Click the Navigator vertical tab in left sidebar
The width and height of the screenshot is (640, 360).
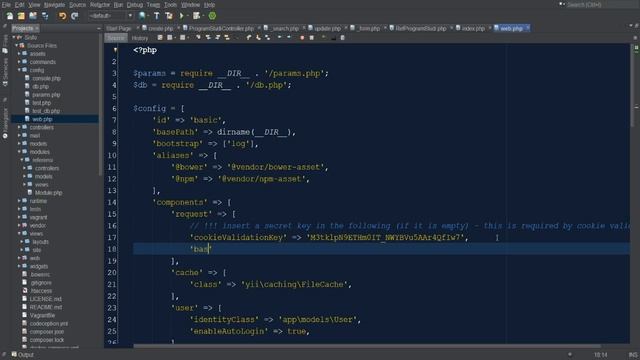pyautogui.click(x=5, y=122)
